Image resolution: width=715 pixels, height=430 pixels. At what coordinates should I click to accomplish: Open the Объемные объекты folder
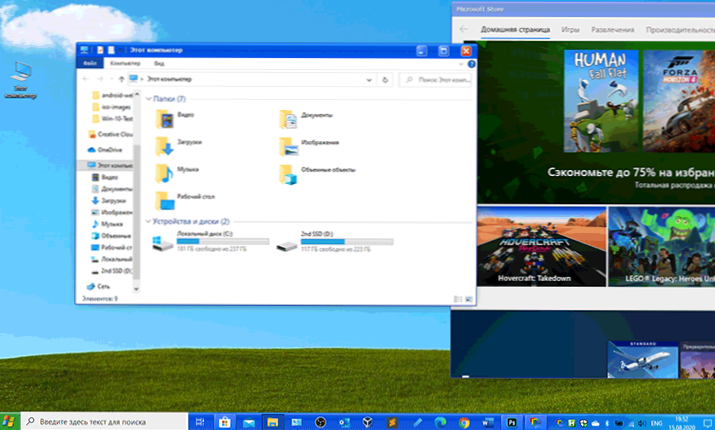coord(317,174)
